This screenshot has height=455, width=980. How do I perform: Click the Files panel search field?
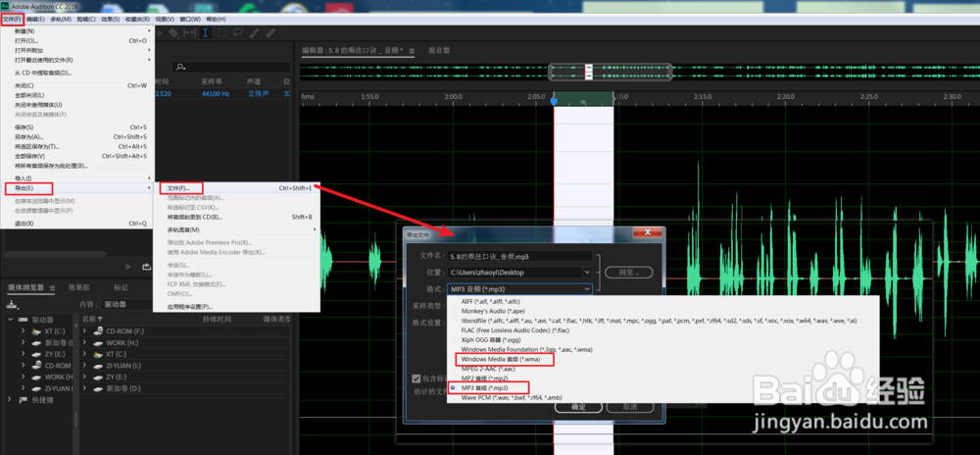231,68
